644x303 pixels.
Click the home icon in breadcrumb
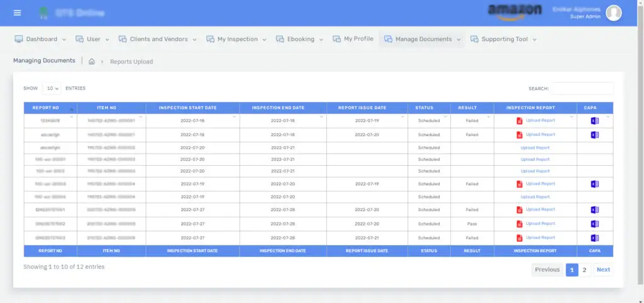[x=92, y=62]
